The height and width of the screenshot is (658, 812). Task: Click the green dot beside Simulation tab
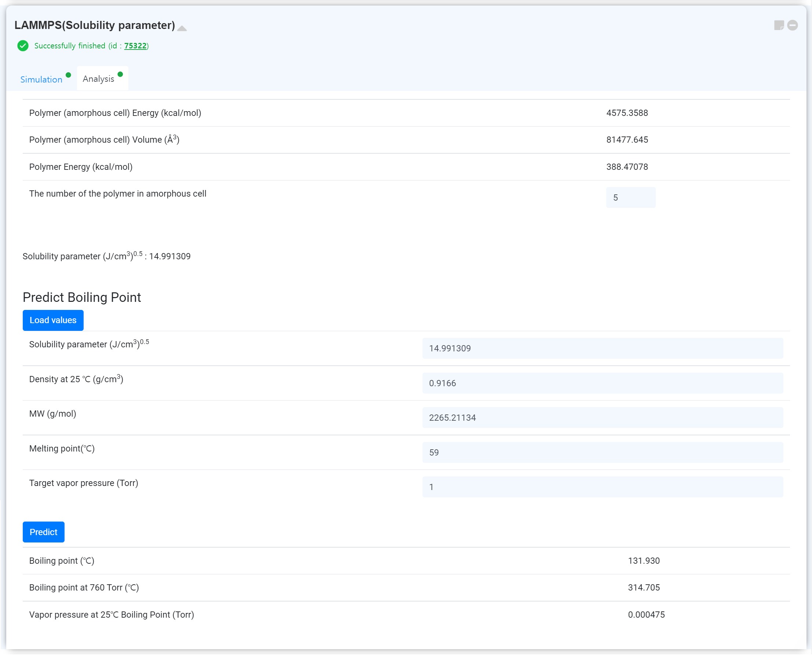coord(68,75)
